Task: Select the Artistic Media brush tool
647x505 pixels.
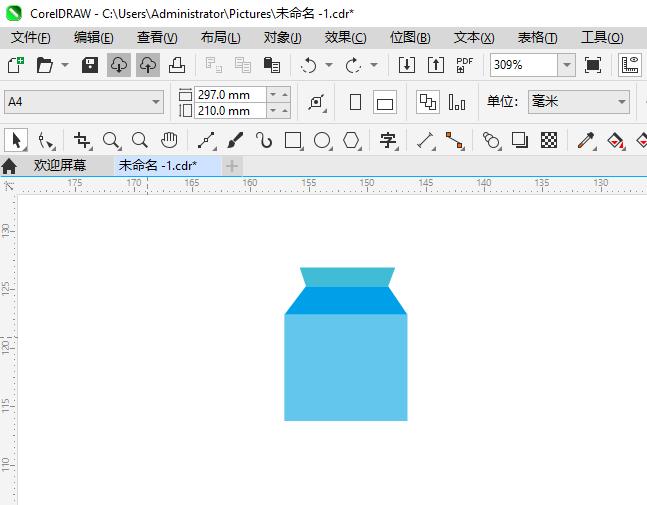Action: click(x=235, y=140)
